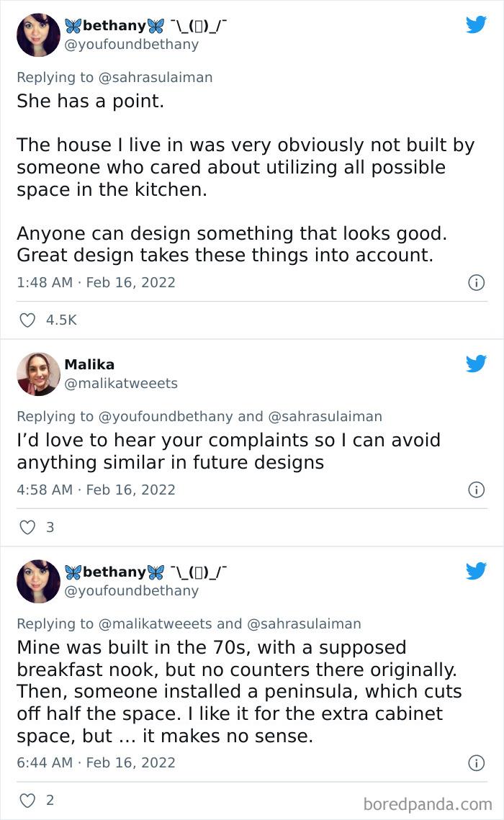The image size is (504, 820).
Task: Open the info icon on the last tweet
Action: 477,762
